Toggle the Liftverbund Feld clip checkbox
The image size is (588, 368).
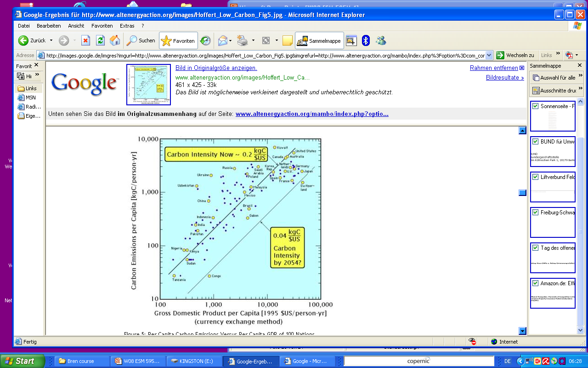(x=535, y=177)
